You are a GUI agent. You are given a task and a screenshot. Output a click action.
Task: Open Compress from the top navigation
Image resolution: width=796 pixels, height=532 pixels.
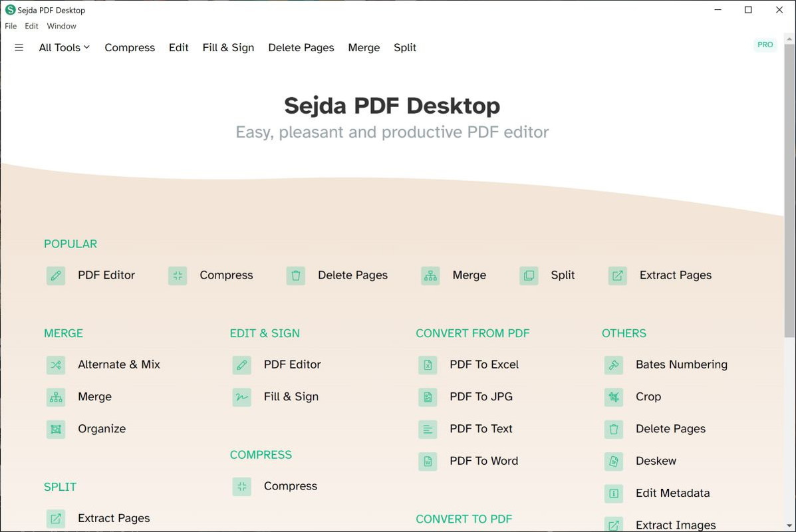coord(130,48)
